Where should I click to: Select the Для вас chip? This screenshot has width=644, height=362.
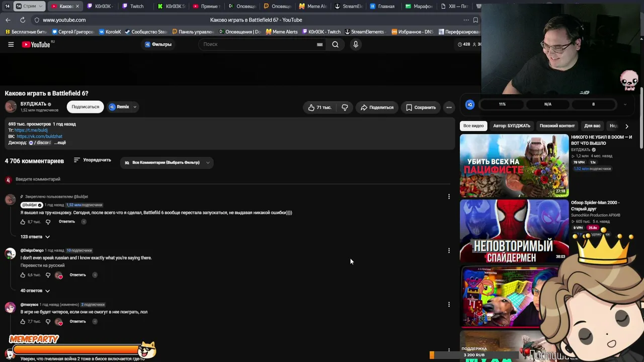[592, 126]
